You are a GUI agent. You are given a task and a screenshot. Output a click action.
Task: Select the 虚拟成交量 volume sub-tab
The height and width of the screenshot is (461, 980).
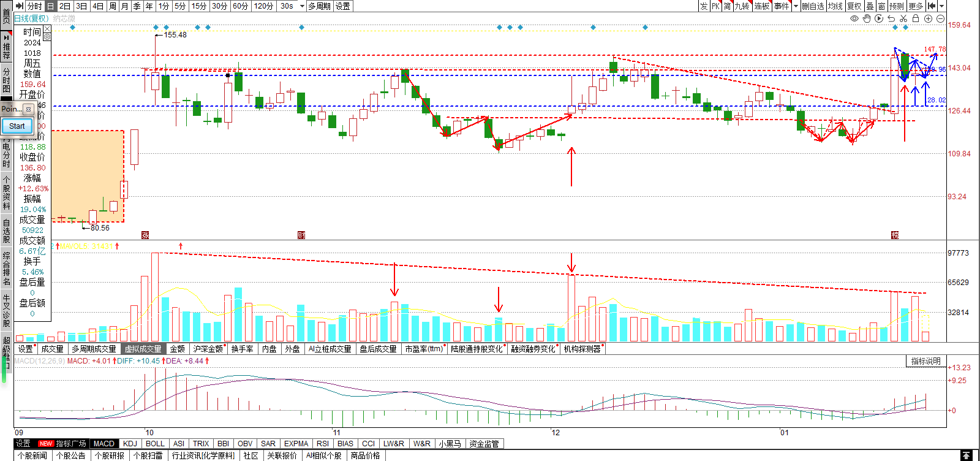143,349
